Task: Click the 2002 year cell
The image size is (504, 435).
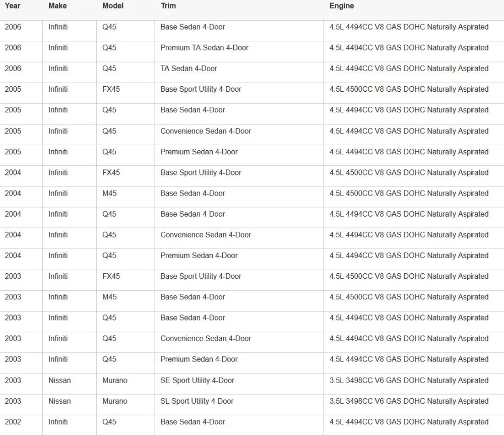Action: tap(13, 422)
